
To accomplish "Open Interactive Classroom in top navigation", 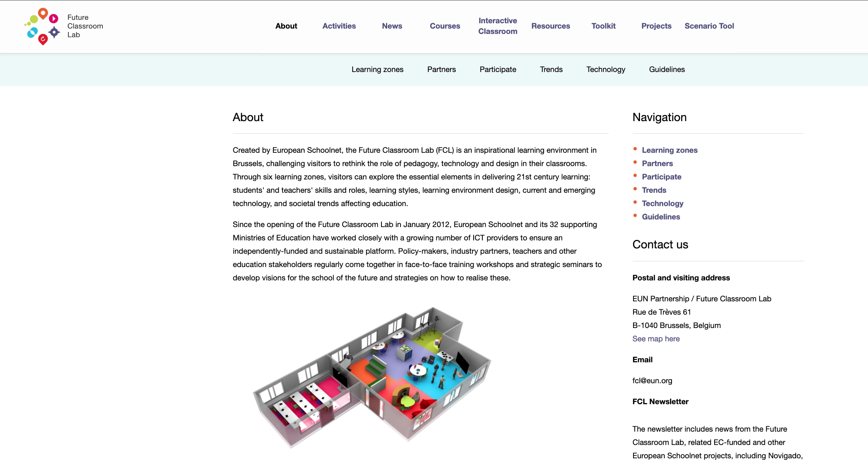I will click(x=498, y=26).
